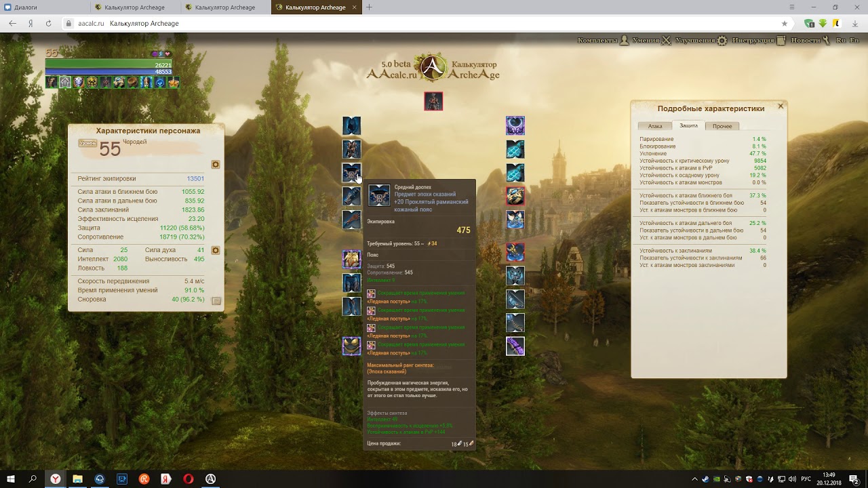Select the Защита tab
Viewport: 868px width, 488px height.
[688, 125]
